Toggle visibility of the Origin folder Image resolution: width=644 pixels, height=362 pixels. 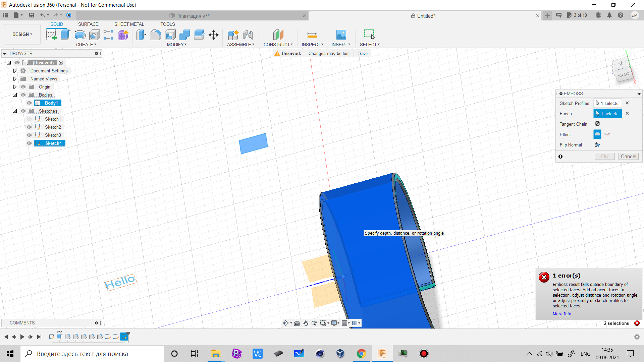click(23, 87)
